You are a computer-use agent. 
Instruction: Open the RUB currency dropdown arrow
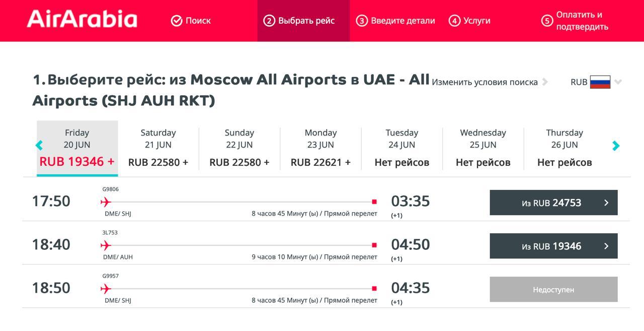tap(618, 82)
